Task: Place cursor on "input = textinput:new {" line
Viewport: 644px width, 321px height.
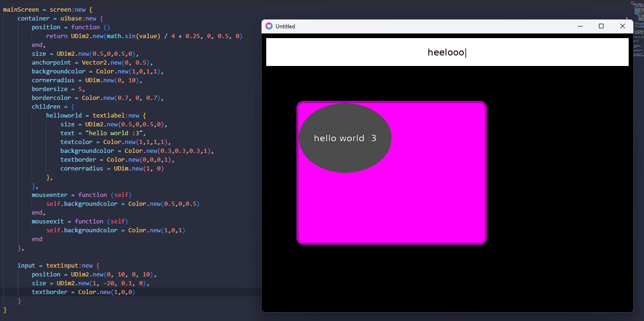Action: click(58, 266)
